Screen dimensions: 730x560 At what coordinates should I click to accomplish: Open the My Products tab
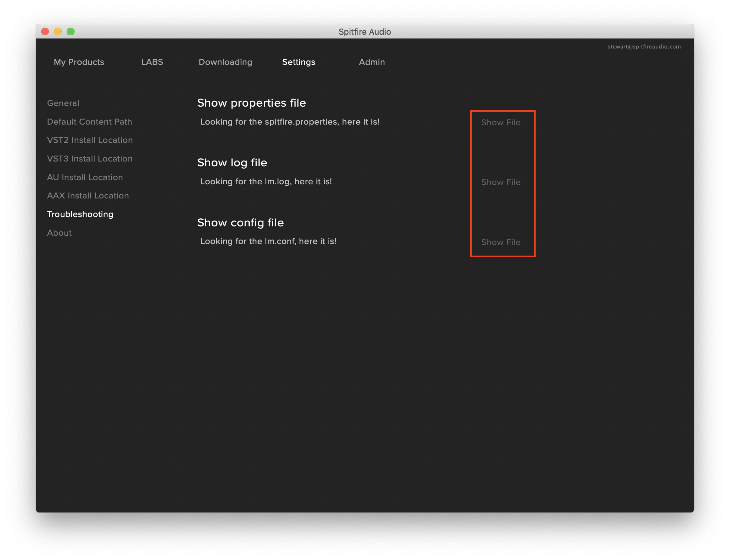point(79,62)
